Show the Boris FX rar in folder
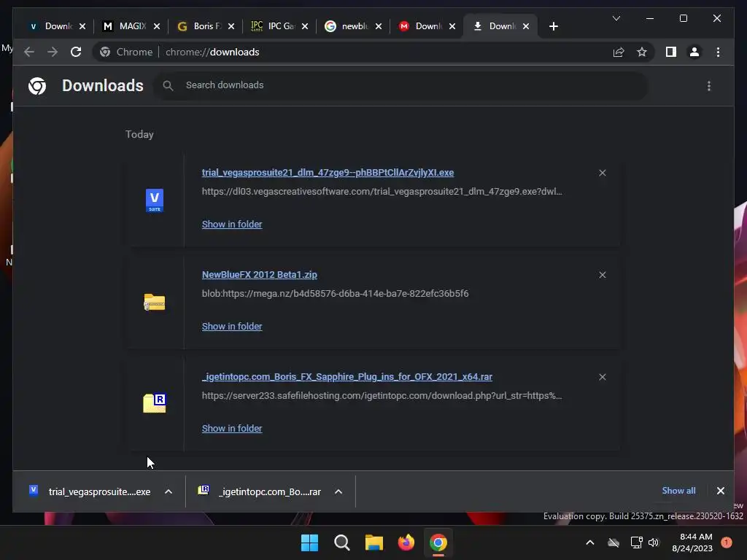Screen dimensions: 747x560 232,428
